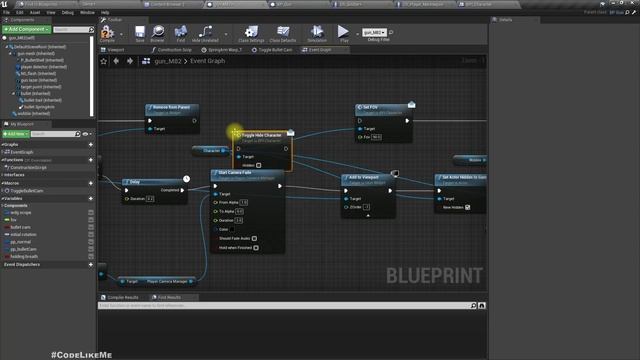Click the Duration value box on Delay node
The width and height of the screenshot is (640, 360).
(x=150, y=199)
